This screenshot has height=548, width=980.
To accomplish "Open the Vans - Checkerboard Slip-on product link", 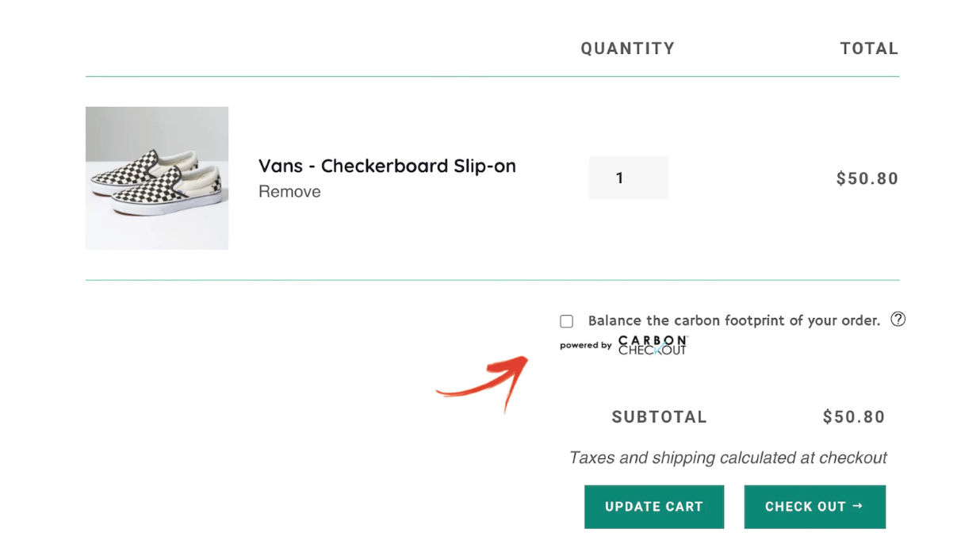I will (x=387, y=167).
